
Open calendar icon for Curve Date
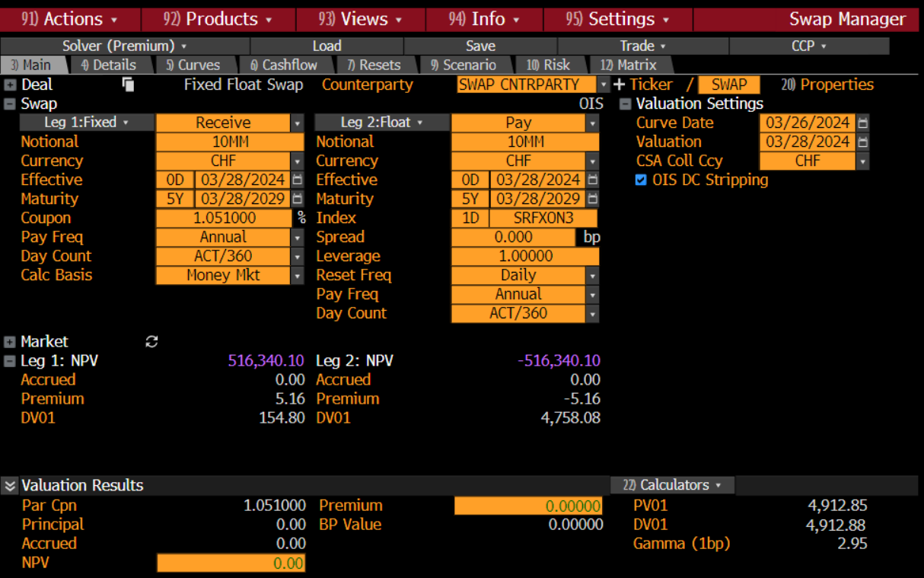click(862, 123)
